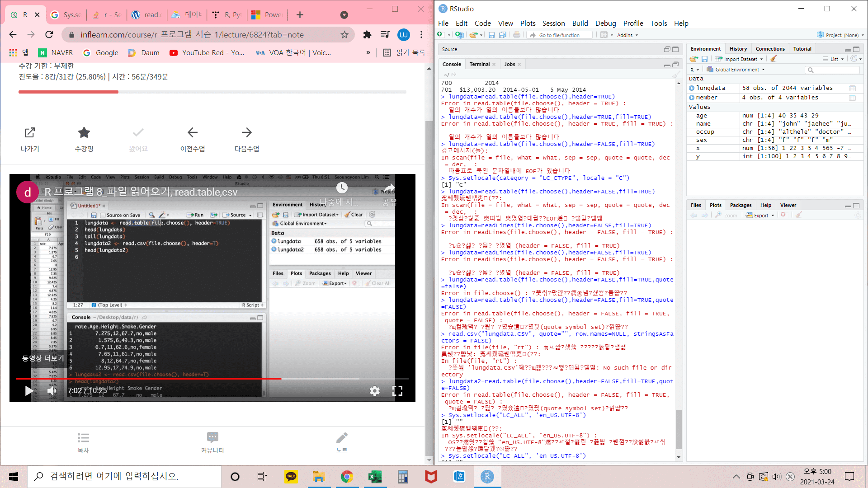Viewport: 868px width, 488px height.
Task: Click Save All documents icon
Action: (x=502, y=35)
